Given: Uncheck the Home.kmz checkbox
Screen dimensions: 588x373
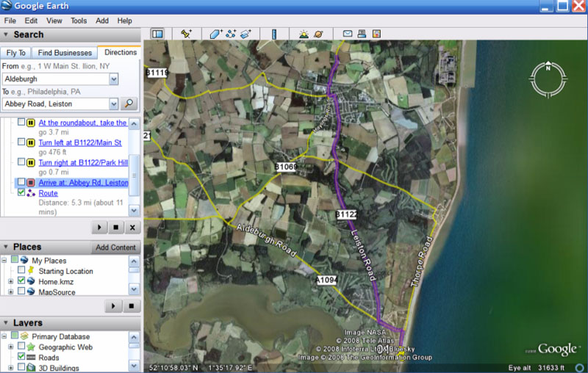Looking at the screenshot, I should click(x=21, y=280).
